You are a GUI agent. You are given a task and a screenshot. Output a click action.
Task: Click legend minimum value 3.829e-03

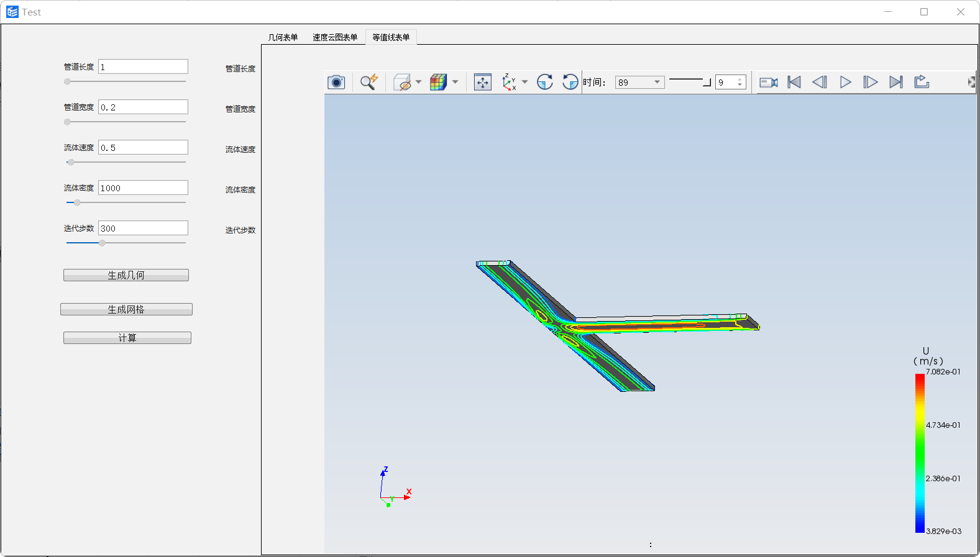tap(943, 532)
